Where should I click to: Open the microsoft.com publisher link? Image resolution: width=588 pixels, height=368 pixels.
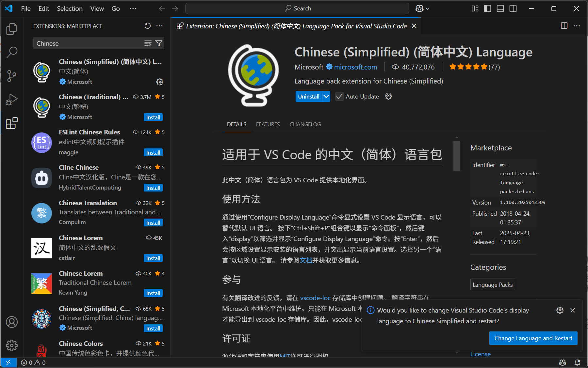coord(355,67)
